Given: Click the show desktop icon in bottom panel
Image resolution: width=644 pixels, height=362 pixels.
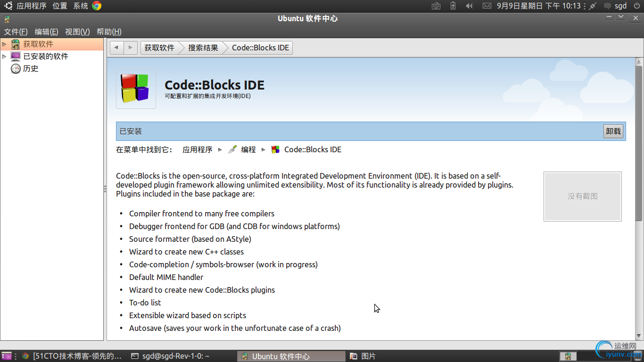Looking at the screenshot, I should pos(6,356).
